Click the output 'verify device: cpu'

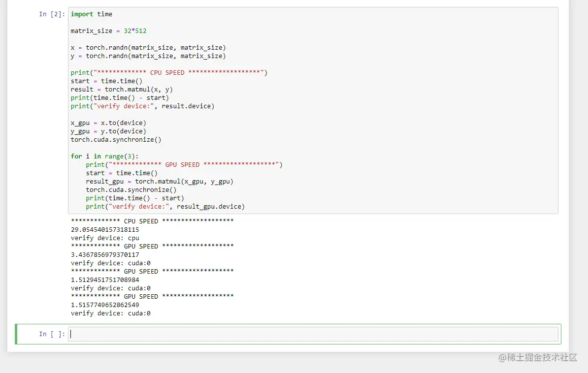point(105,238)
